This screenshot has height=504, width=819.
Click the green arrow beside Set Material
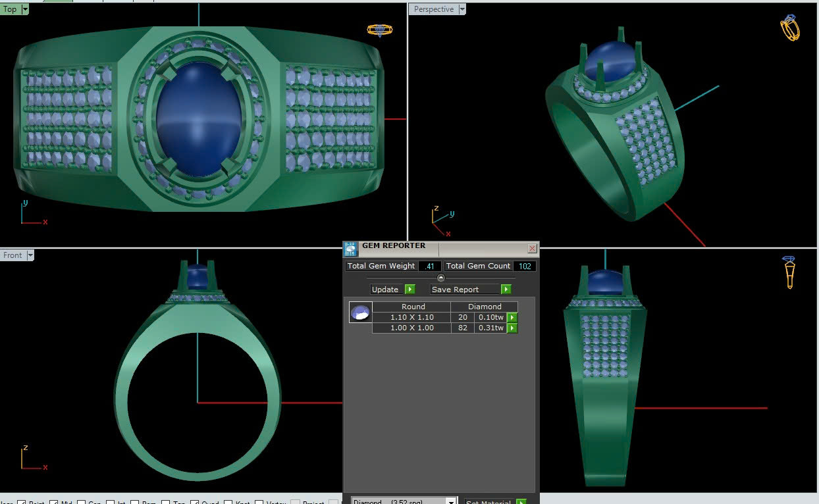(521, 502)
